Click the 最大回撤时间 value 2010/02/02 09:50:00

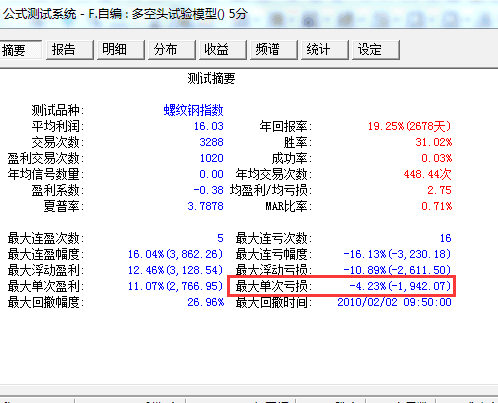click(x=394, y=302)
